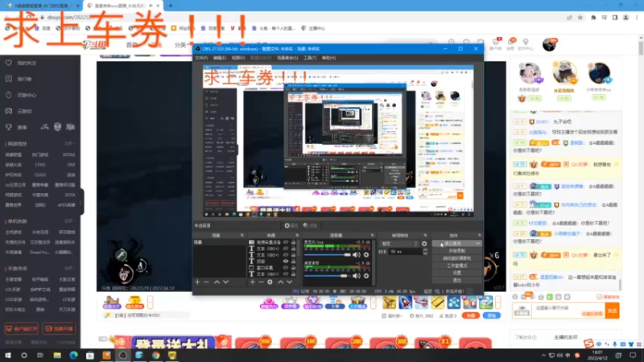Open desktop audio settings gear

point(366,276)
